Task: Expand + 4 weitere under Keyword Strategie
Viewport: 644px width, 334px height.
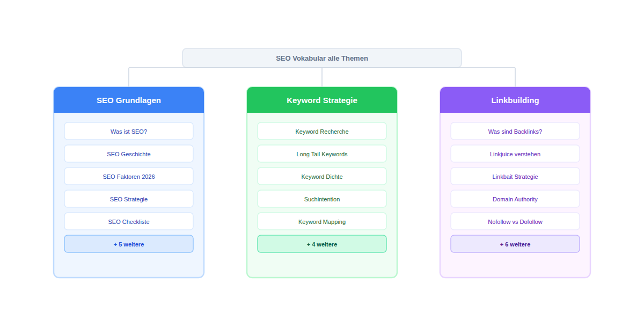Action: [x=322, y=244]
